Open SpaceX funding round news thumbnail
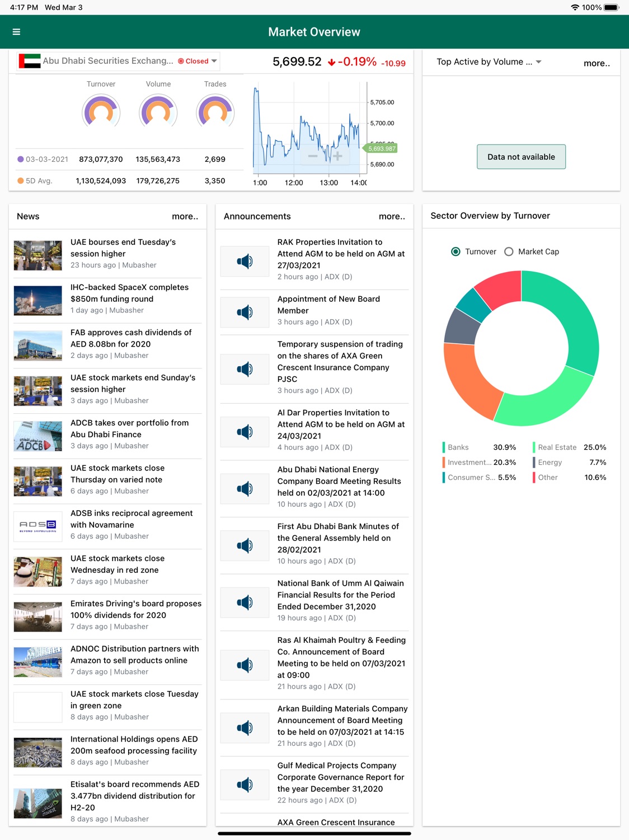This screenshot has width=629, height=840. point(38,300)
